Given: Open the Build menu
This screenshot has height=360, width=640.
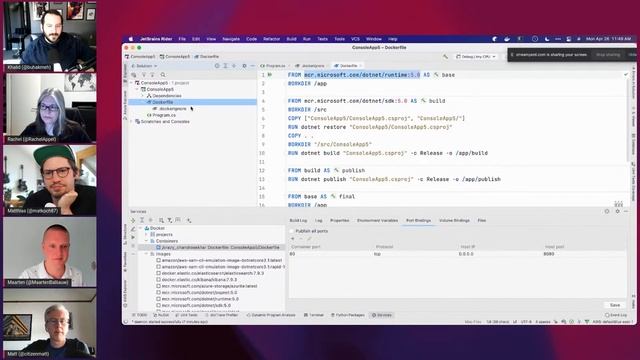Looking at the screenshot, I should (291, 39).
